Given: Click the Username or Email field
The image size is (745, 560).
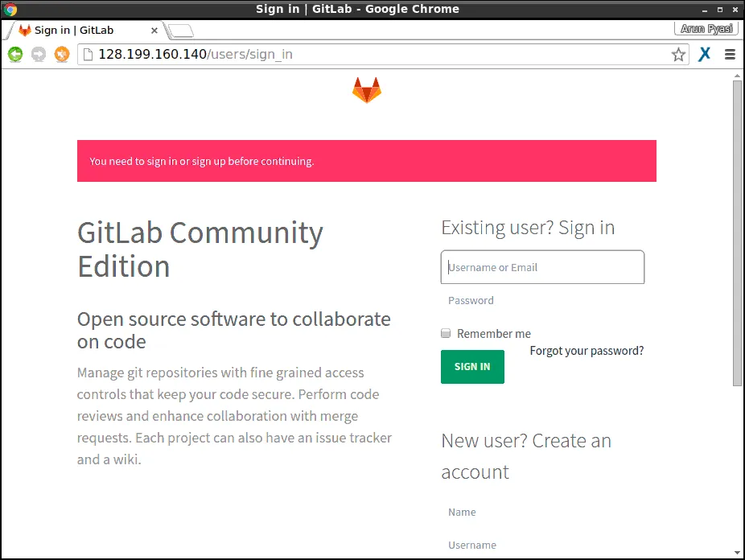Looking at the screenshot, I should (542, 266).
